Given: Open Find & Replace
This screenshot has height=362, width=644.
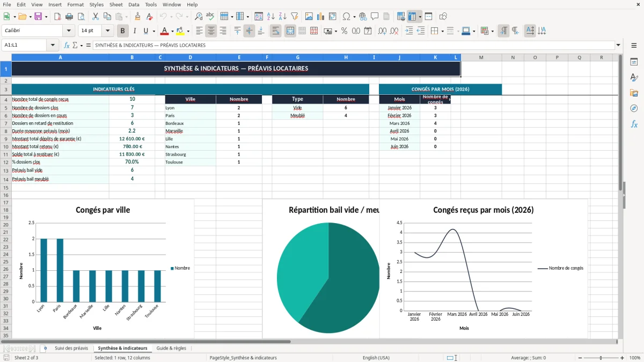Looking at the screenshot, I should (199, 17).
